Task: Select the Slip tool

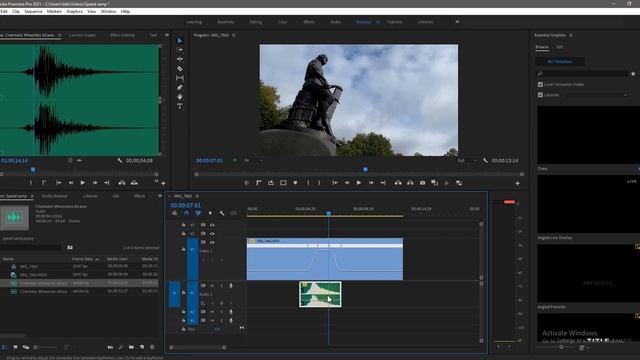Action: [180, 78]
